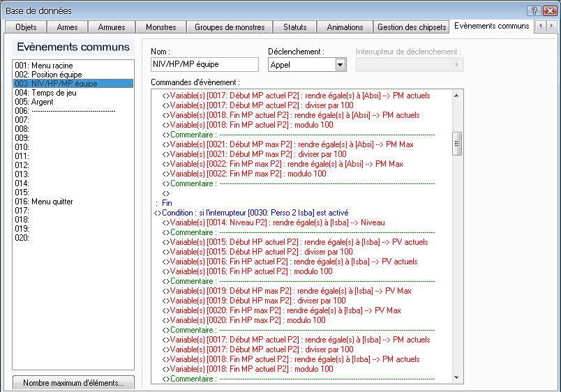
Task: Select 0020 Fin HP max Isba PV Max
Action: pyautogui.click(x=282, y=310)
